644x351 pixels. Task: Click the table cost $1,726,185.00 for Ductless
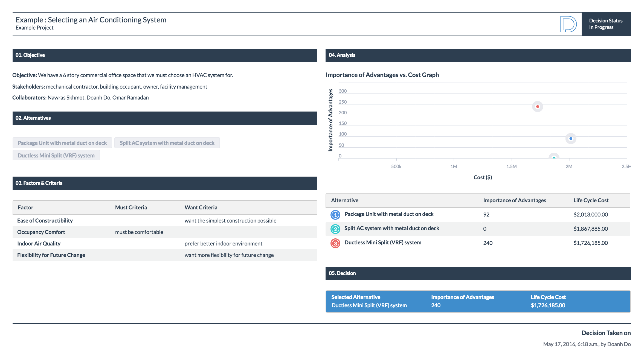point(591,243)
